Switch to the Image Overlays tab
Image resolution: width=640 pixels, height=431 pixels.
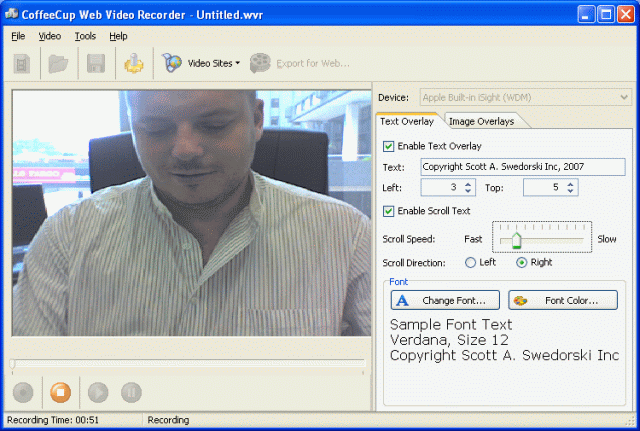[481, 121]
